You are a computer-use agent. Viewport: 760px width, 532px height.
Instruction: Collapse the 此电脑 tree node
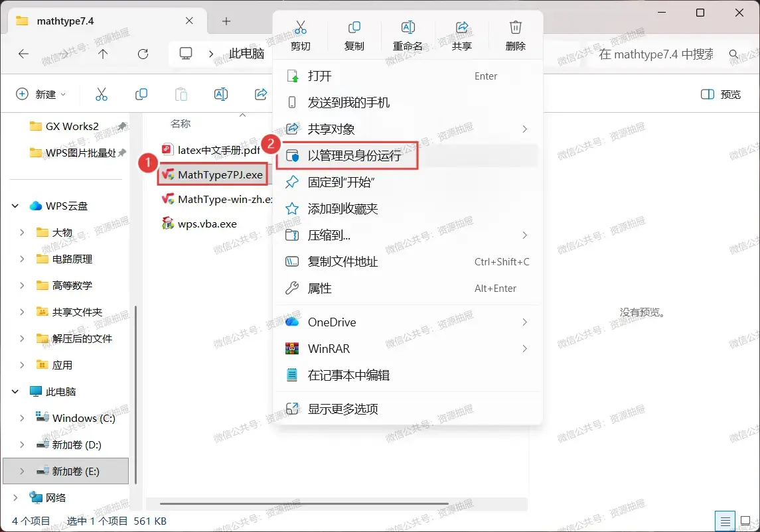pos(15,391)
